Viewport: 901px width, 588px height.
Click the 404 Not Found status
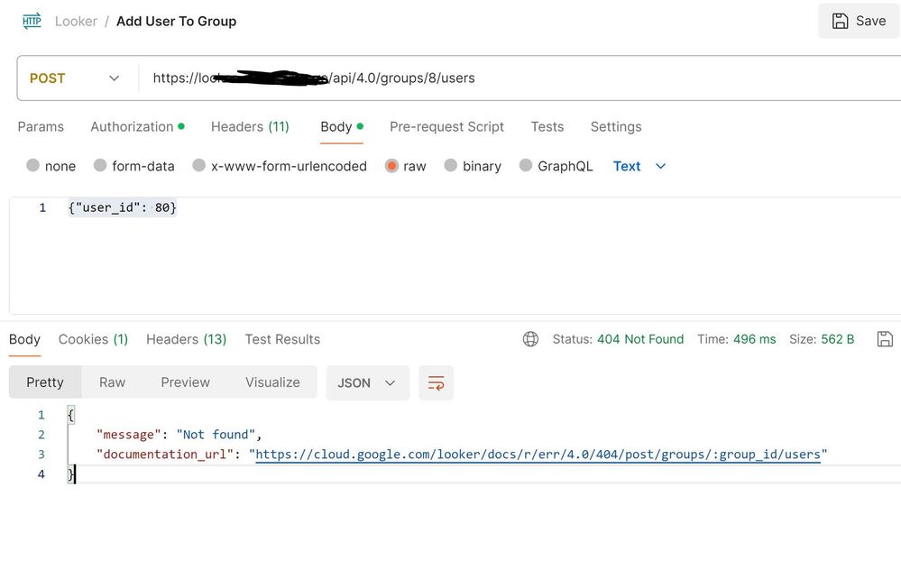(x=640, y=339)
